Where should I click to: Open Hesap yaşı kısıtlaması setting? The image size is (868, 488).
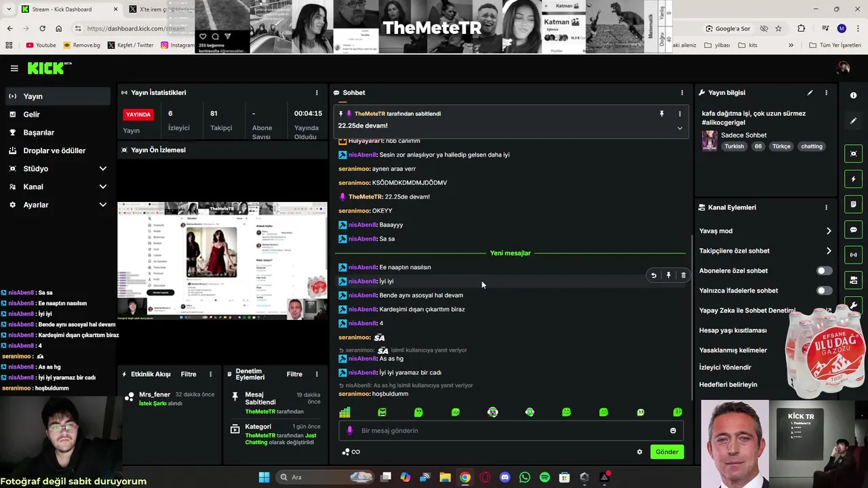tap(733, 330)
